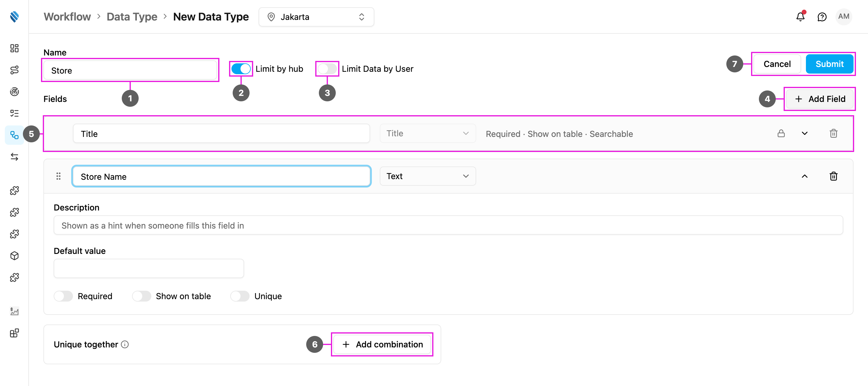Open the grid-plus icon at sidebar bottom
868x386 pixels.
[14, 333]
